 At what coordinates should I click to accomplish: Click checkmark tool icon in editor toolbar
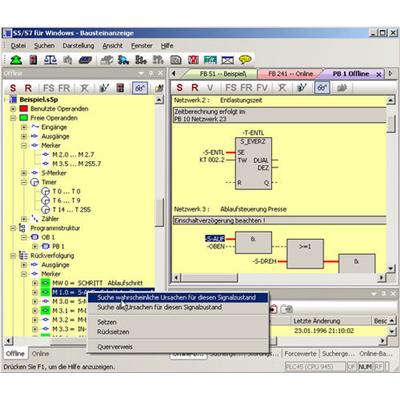click(x=302, y=88)
